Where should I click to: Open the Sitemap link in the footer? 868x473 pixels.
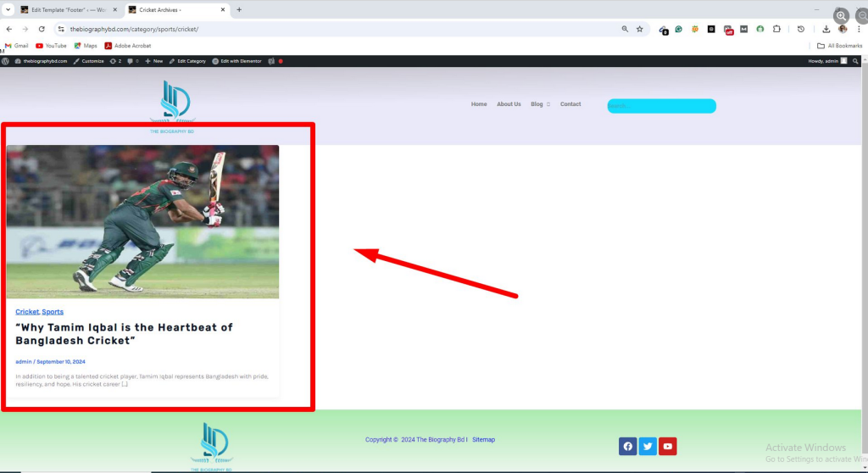coord(483,440)
